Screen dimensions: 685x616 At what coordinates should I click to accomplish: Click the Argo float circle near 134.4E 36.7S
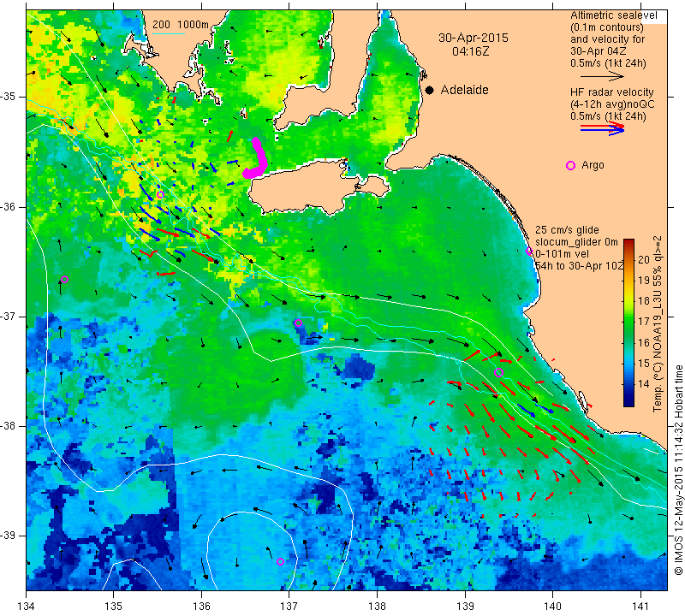(65, 280)
